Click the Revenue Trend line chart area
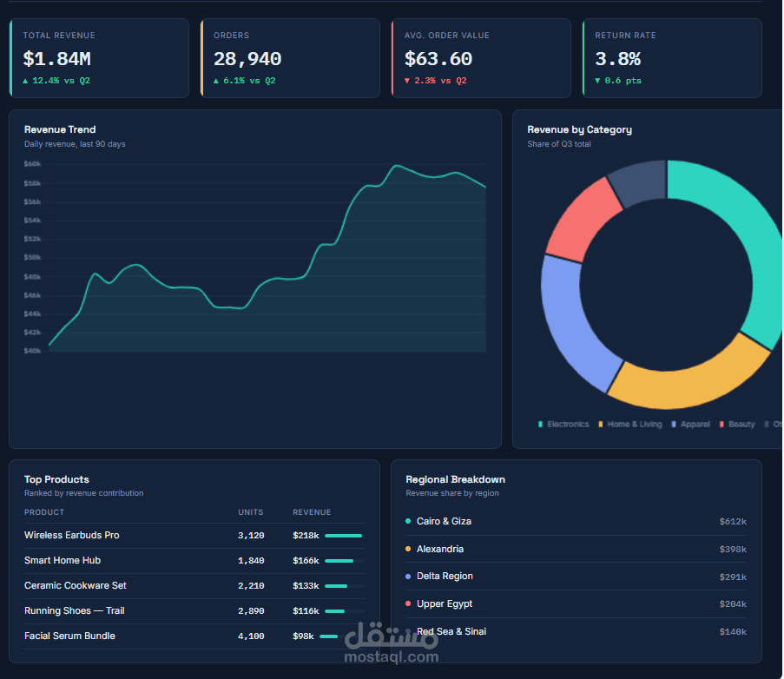The width and height of the screenshot is (784, 679). tap(267, 258)
